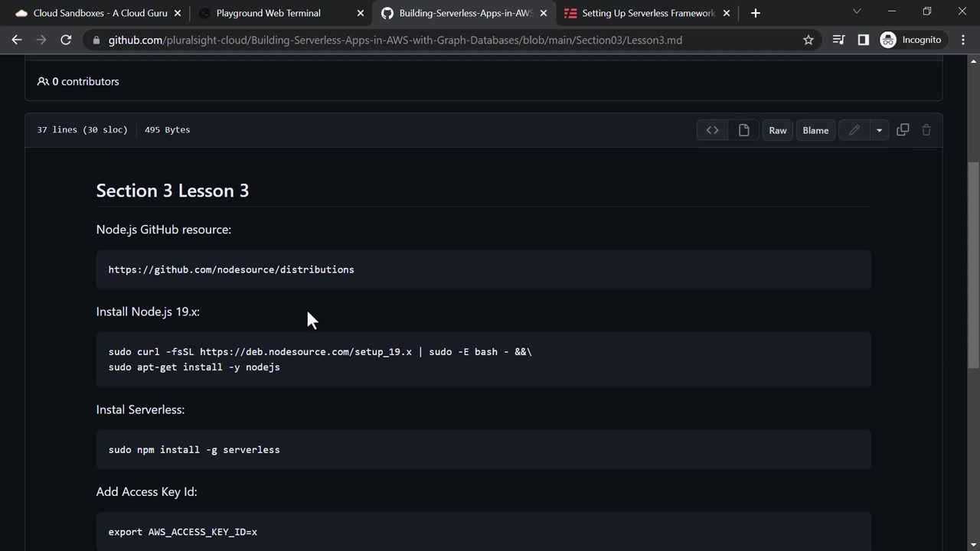Click the rendered file view icon
The width and height of the screenshot is (980, 551).
click(743, 130)
